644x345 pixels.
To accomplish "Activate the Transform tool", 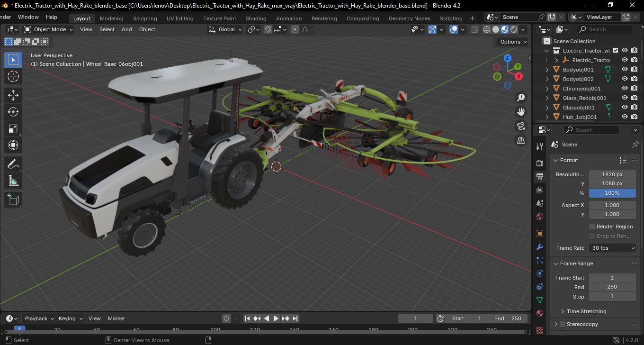I will [x=13, y=145].
